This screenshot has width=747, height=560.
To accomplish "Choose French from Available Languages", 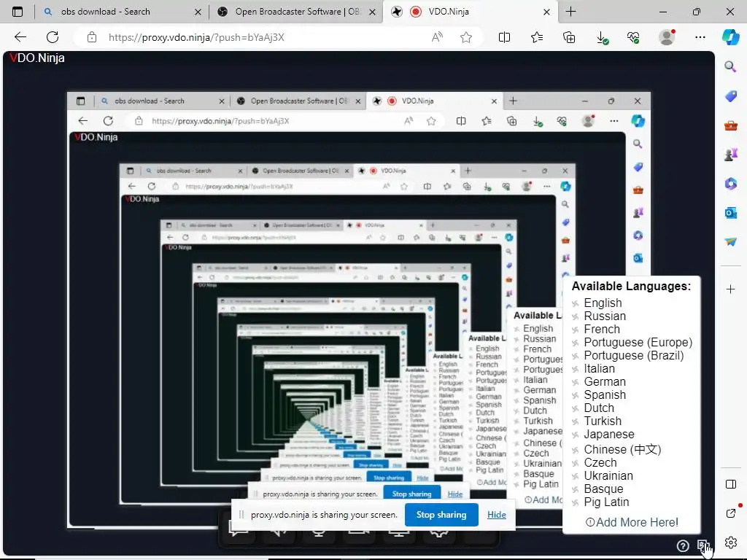I will [602, 329].
